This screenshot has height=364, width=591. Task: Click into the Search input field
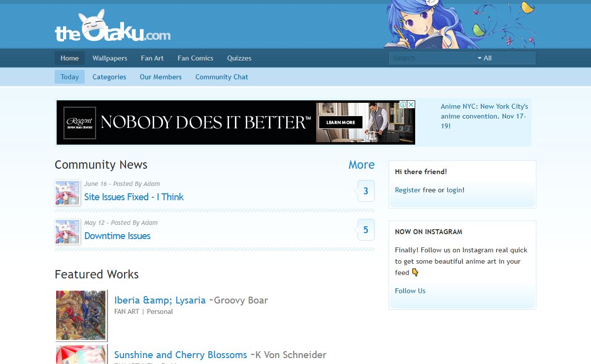tap(431, 58)
